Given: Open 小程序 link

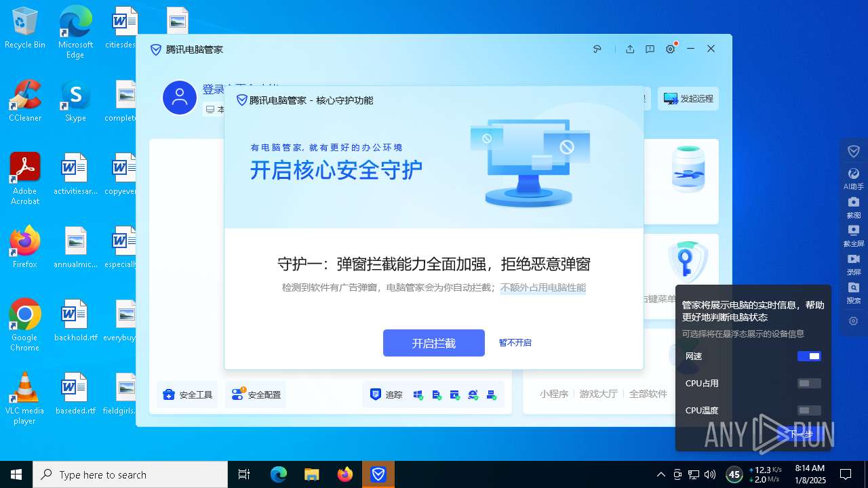Looking at the screenshot, I should coord(554,394).
